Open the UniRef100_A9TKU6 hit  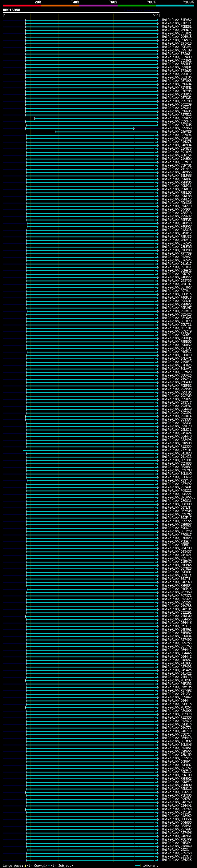[x=177, y=125]
